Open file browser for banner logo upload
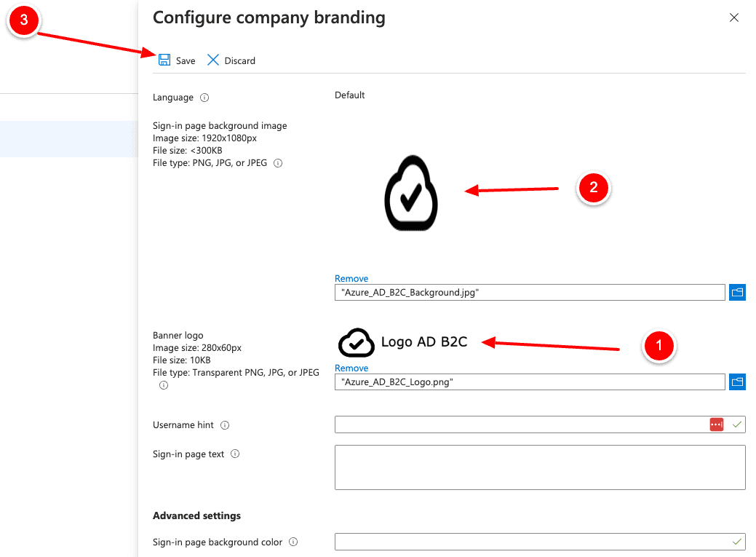The width and height of the screenshot is (756, 557). [x=737, y=382]
